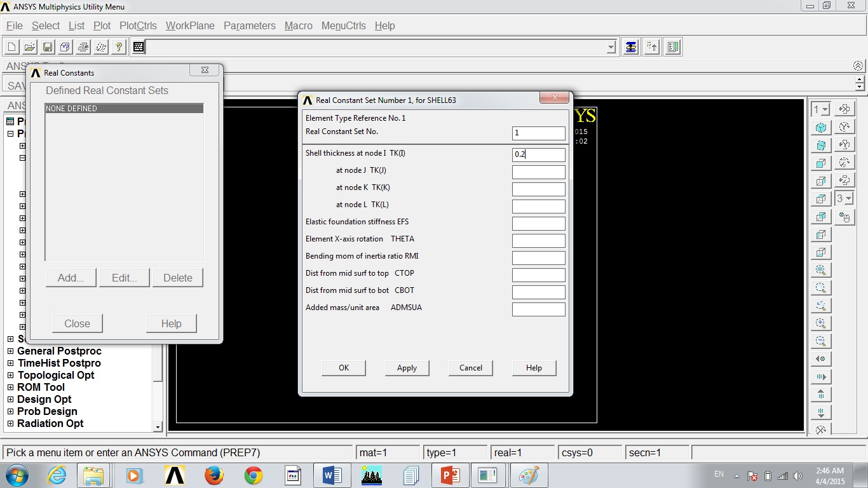Click the Element X-axis rotation THETA field

pyautogui.click(x=539, y=241)
